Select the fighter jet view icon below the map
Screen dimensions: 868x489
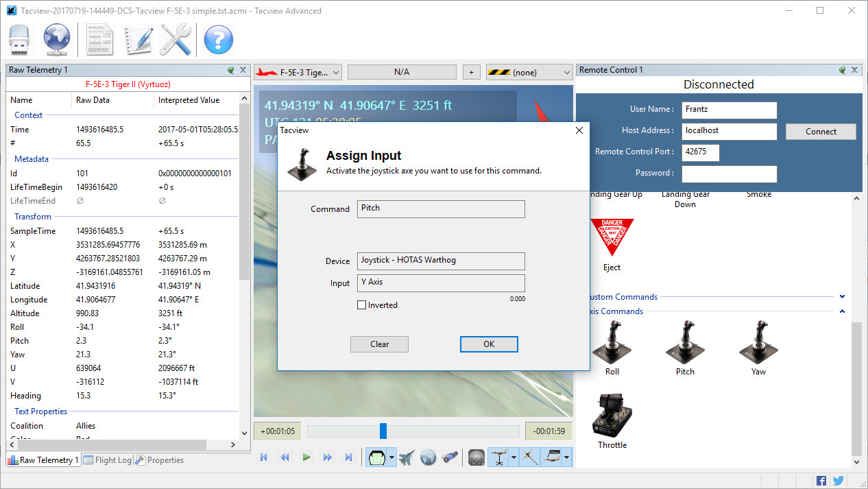coord(407,457)
